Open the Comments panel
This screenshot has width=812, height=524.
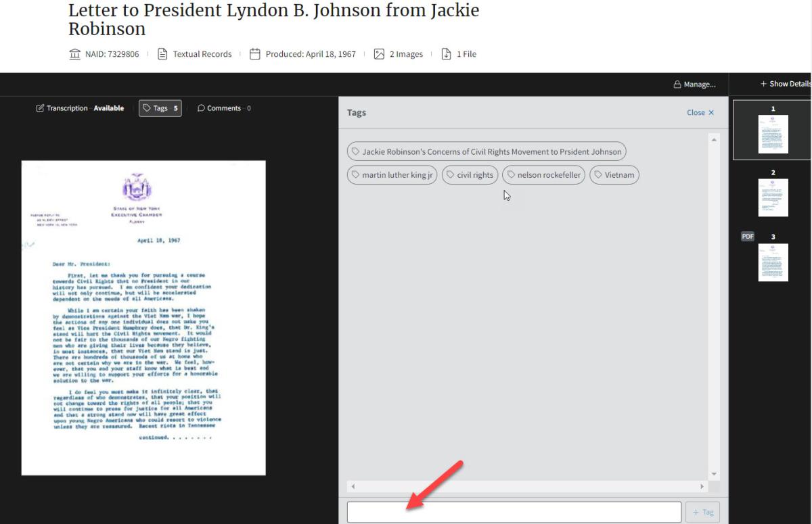[223, 108]
